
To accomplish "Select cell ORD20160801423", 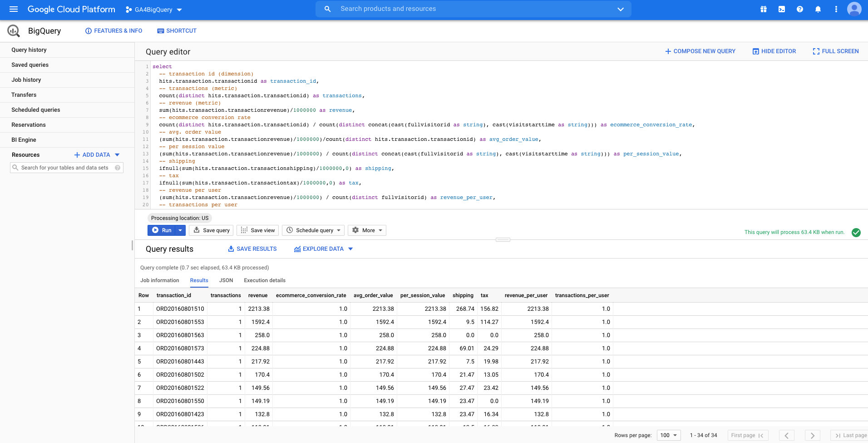I will (x=180, y=414).
